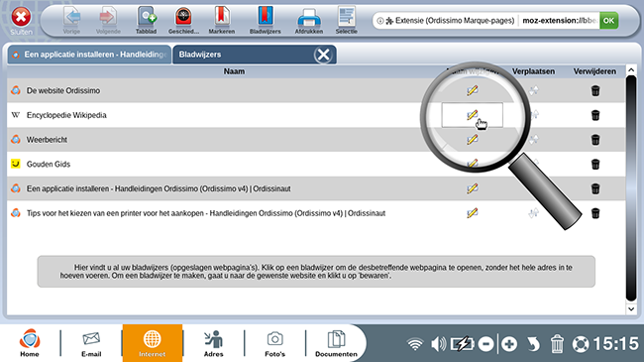The height and width of the screenshot is (362, 644).
Task: Open a new tab with Tabblad
Action: click(x=147, y=20)
